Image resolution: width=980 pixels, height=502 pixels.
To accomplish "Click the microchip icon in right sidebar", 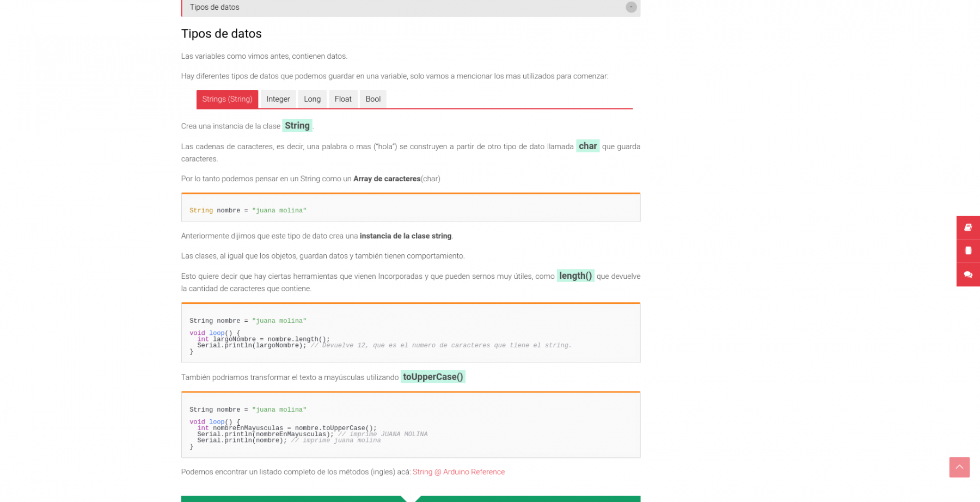I will pos(968,251).
